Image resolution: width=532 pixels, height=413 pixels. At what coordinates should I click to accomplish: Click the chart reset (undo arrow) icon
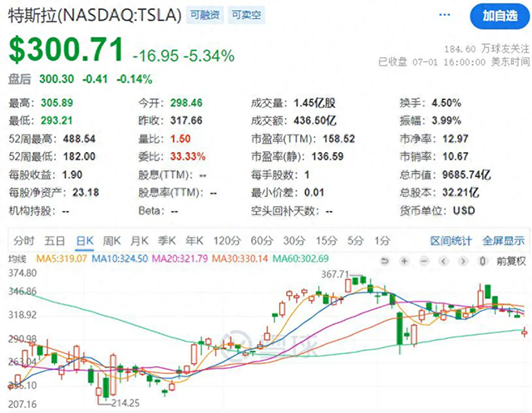pos(384,261)
